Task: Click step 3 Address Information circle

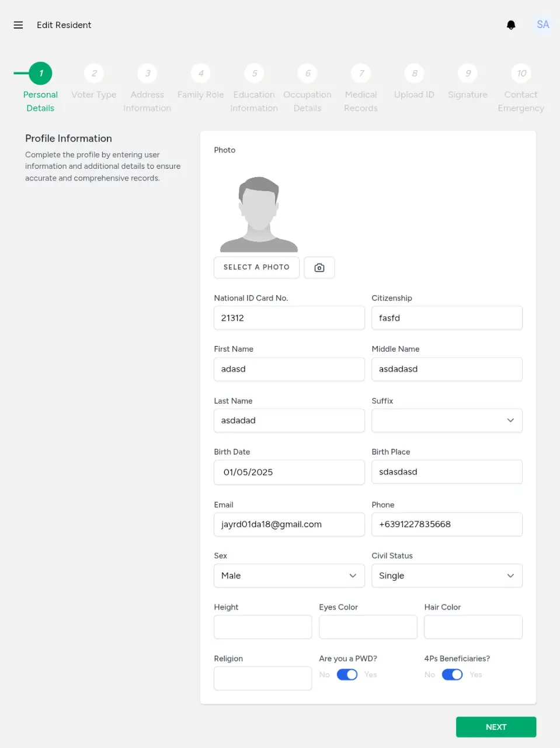Action: [147, 73]
